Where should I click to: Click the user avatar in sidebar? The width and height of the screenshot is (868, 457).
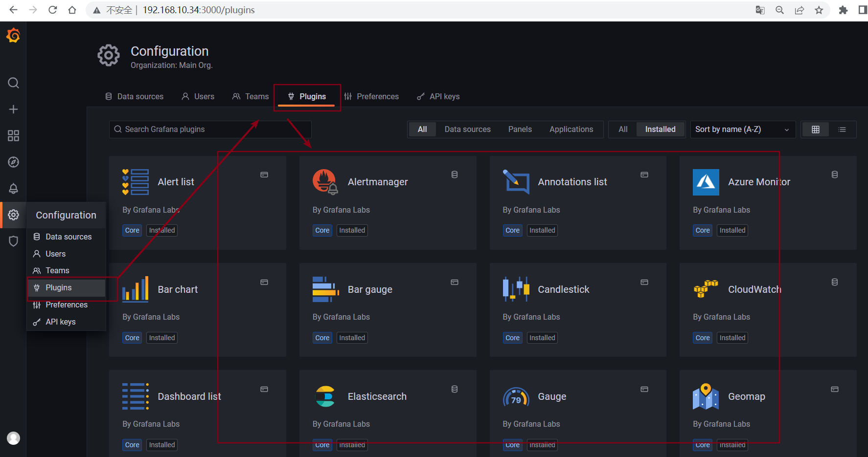13,438
